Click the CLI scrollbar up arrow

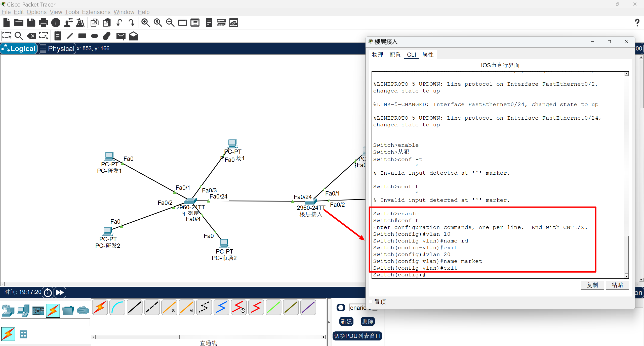pos(626,74)
